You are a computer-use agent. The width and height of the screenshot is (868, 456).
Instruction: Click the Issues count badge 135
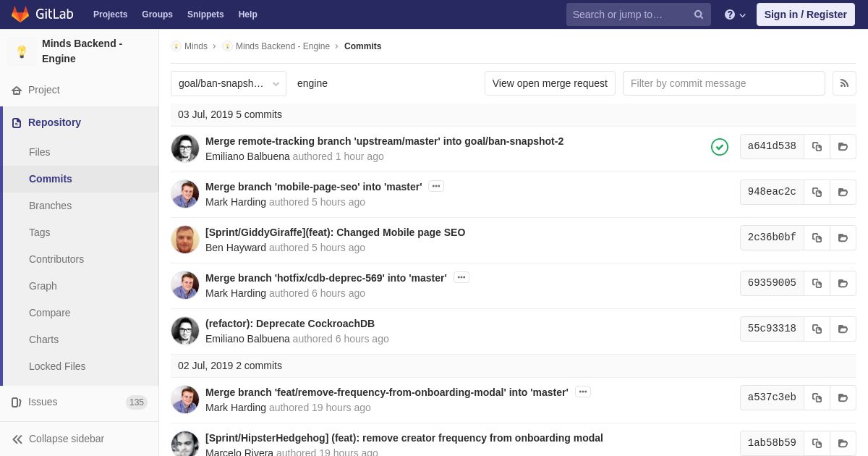tap(137, 402)
